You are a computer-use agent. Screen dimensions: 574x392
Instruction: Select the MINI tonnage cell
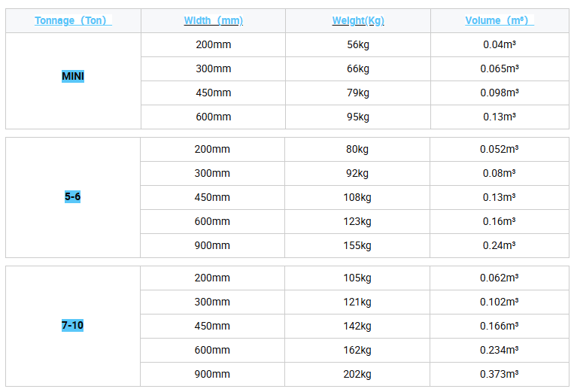[73, 77]
